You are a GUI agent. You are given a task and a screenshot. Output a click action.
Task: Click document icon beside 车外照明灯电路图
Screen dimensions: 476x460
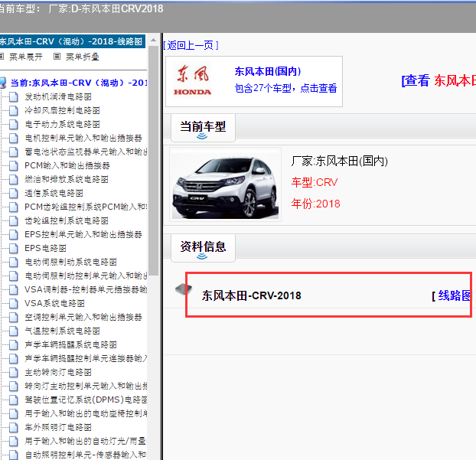pos(13,428)
